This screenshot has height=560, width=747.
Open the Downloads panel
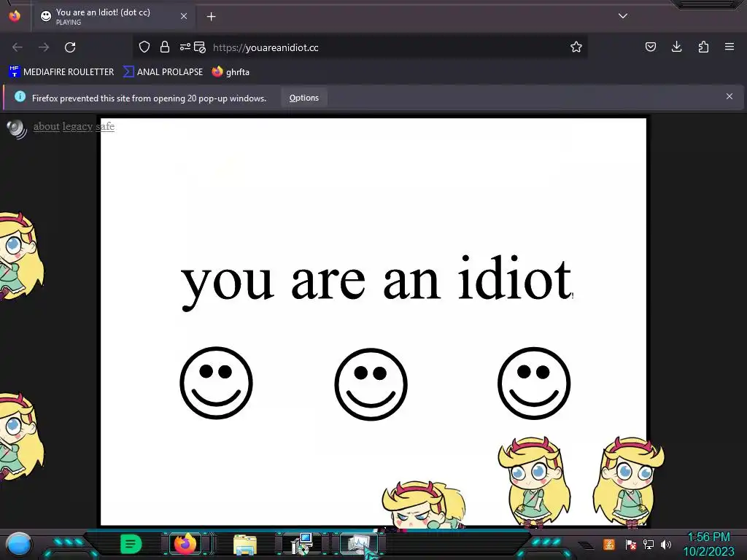click(676, 47)
